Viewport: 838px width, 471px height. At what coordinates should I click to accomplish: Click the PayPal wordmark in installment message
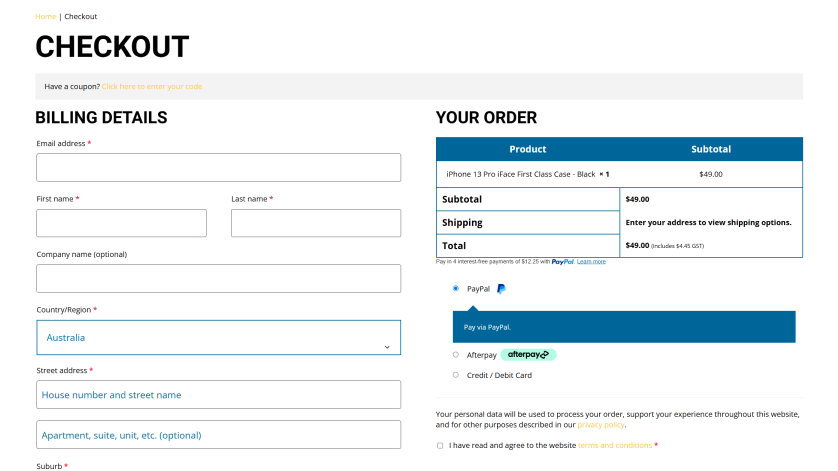click(563, 261)
